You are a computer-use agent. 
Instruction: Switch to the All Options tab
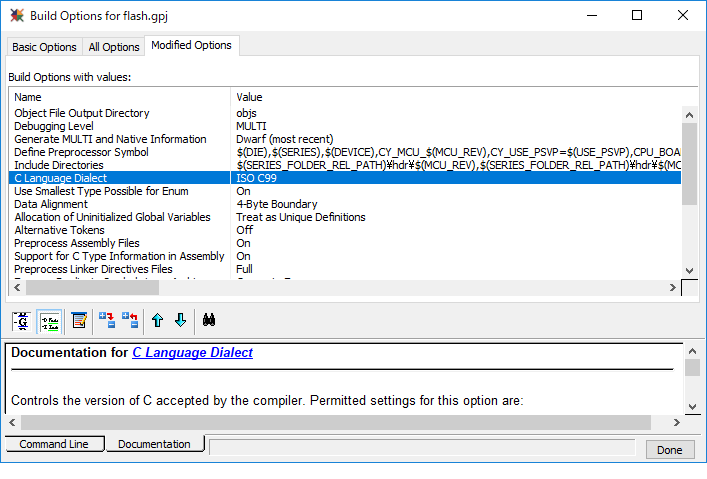114,47
